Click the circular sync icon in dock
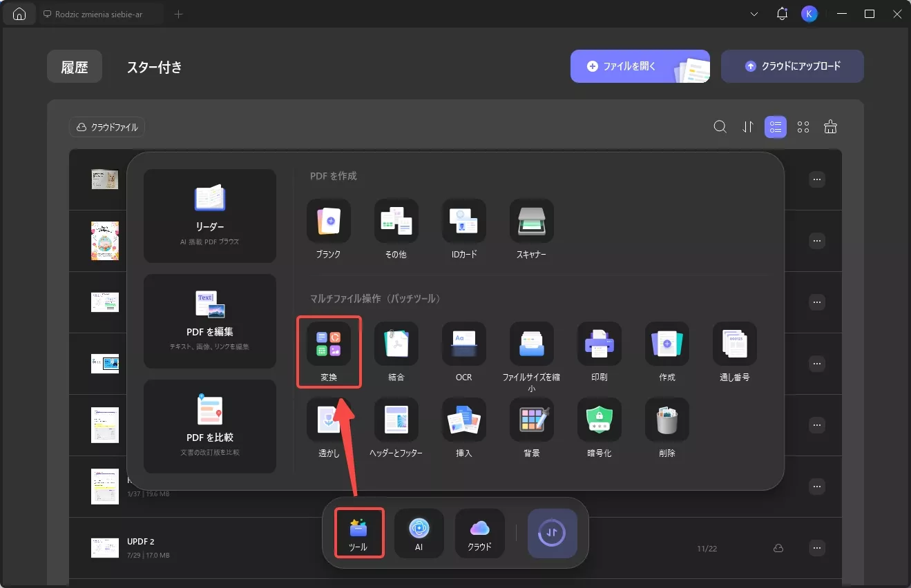911x588 pixels. (x=553, y=533)
